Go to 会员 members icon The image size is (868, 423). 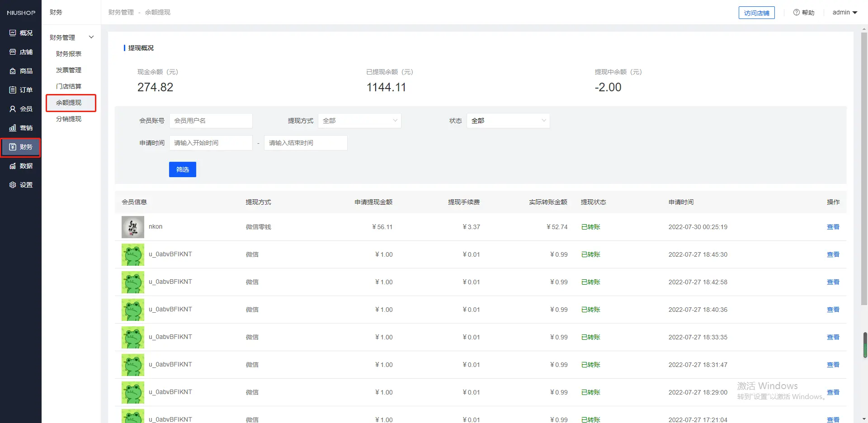point(13,109)
